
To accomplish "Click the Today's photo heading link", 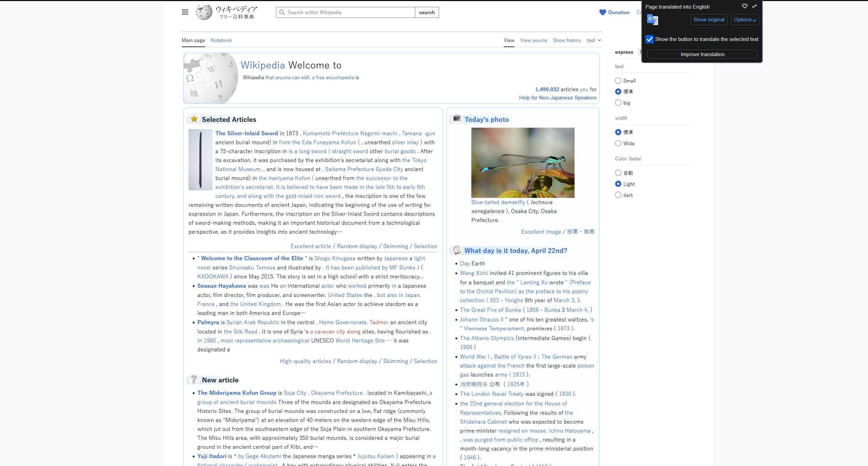I will [487, 119].
